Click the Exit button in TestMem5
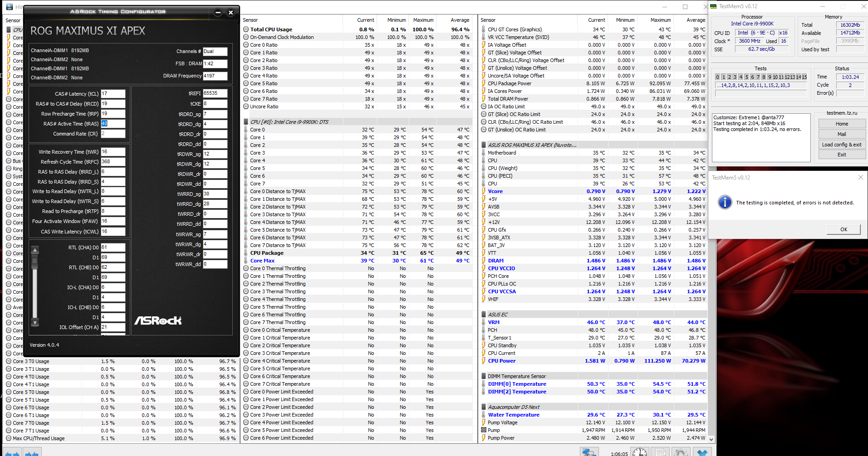The image size is (868, 456). click(x=842, y=155)
